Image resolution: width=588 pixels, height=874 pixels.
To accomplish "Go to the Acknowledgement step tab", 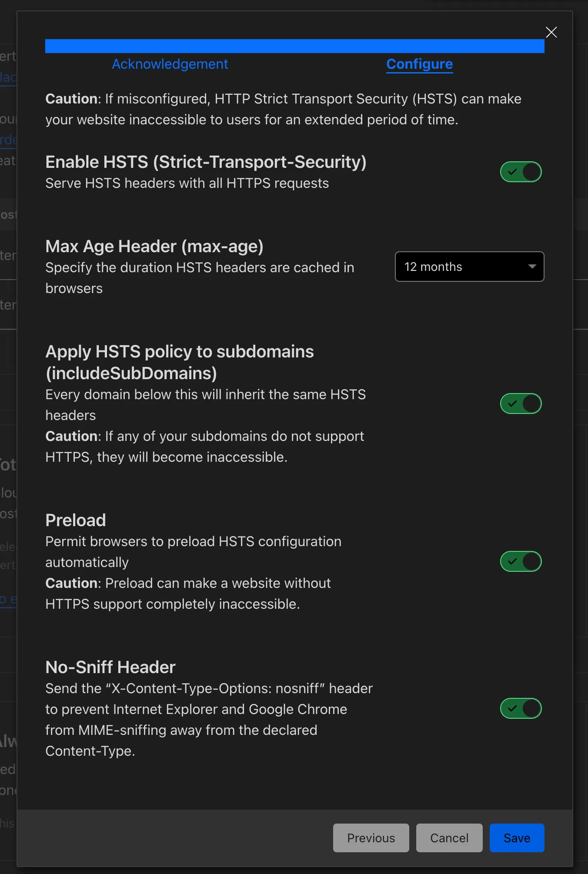I will coord(170,64).
